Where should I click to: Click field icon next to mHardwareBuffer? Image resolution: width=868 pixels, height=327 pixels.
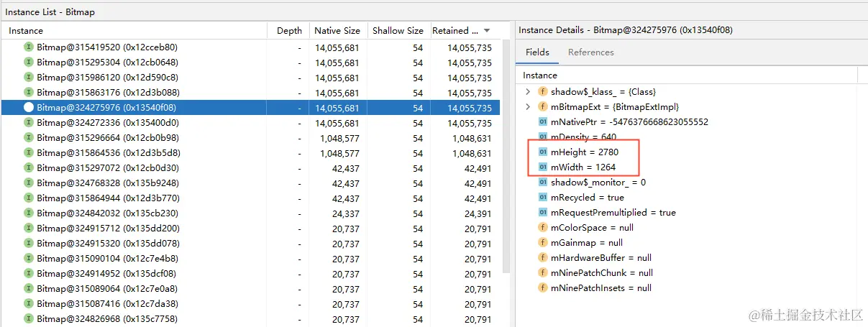point(543,258)
